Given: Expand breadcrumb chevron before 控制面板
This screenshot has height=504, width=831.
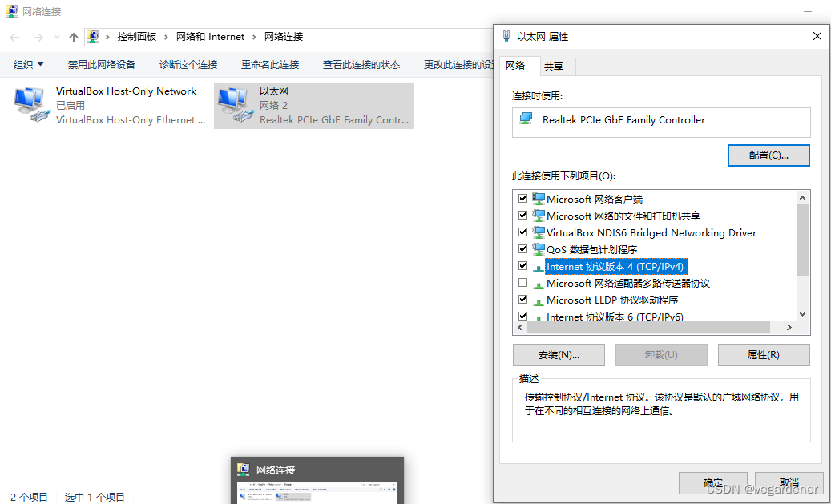Looking at the screenshot, I should click(x=107, y=37).
